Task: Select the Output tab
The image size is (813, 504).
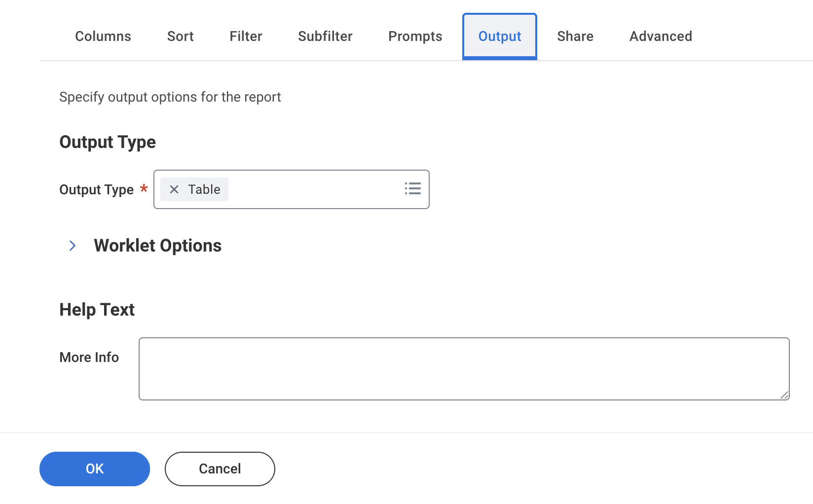Action: click(x=499, y=36)
